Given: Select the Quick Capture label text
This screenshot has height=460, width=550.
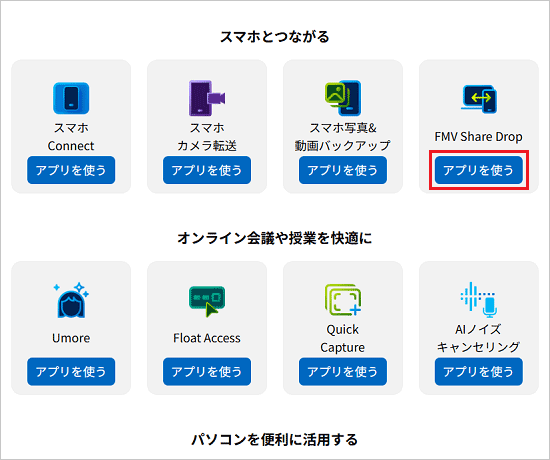Looking at the screenshot, I should [x=343, y=338].
